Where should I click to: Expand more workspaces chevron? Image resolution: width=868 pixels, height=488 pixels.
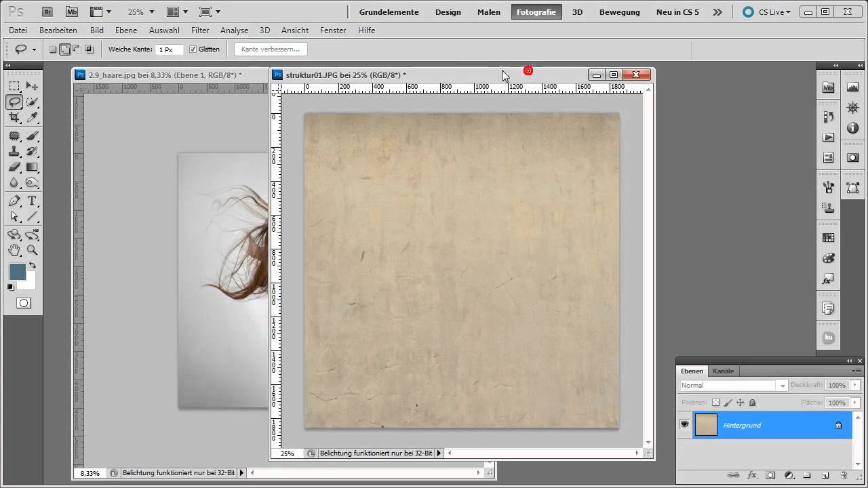tap(717, 12)
